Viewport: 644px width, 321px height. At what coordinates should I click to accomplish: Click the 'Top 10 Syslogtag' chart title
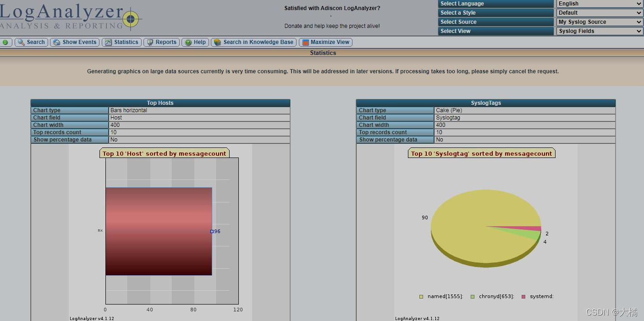[481, 153]
